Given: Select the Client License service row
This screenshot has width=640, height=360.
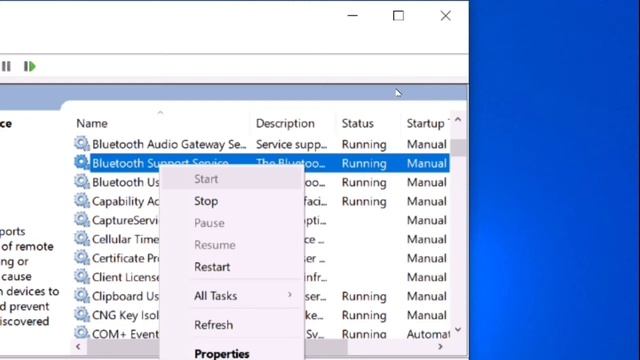Looking at the screenshot, I should 126,277.
